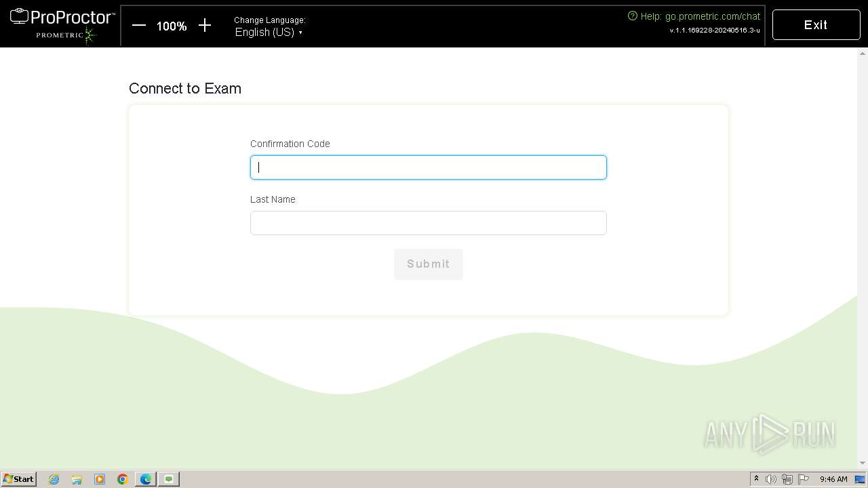Click the Last Name label
Viewport: 868px width, 488px height.
[273, 199]
